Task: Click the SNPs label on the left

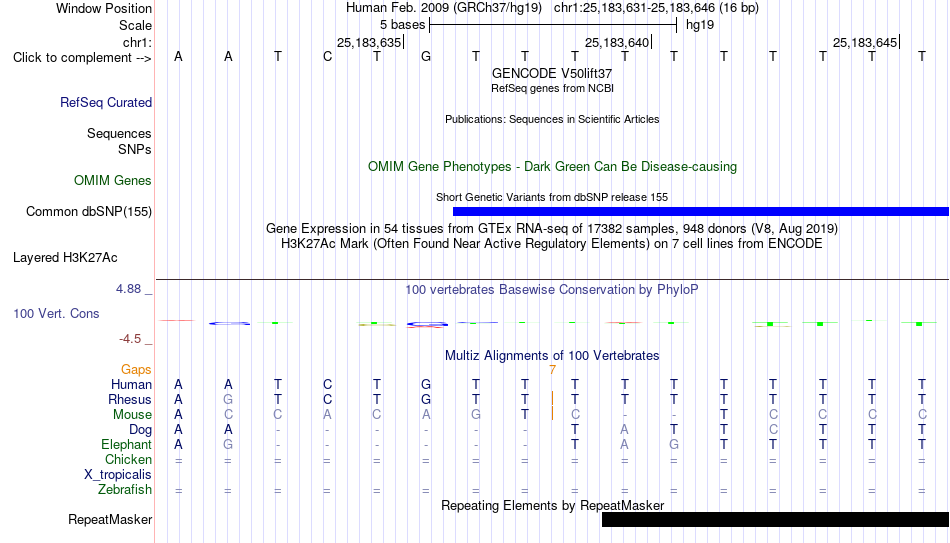Action: click(135, 149)
